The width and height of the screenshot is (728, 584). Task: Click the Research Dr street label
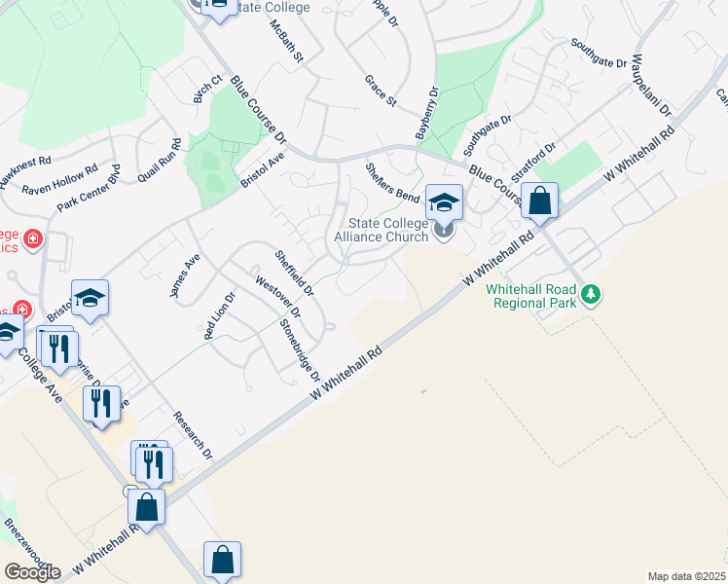point(193,435)
